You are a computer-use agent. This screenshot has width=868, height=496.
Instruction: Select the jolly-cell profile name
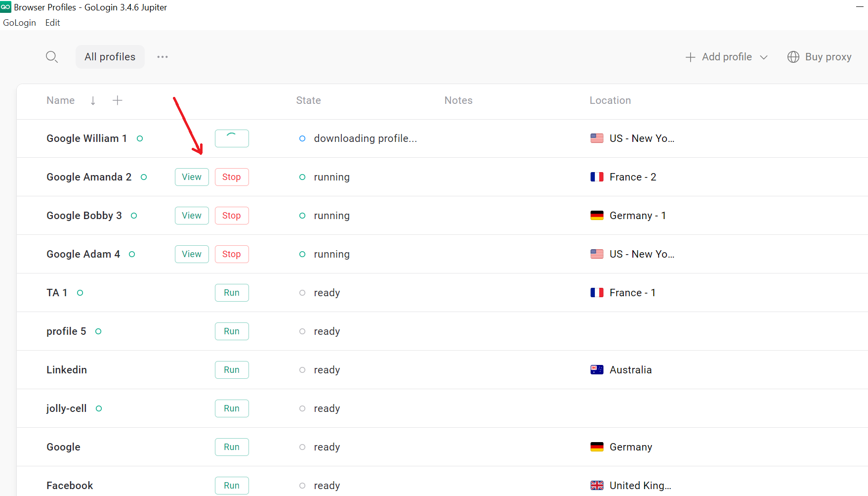point(66,408)
